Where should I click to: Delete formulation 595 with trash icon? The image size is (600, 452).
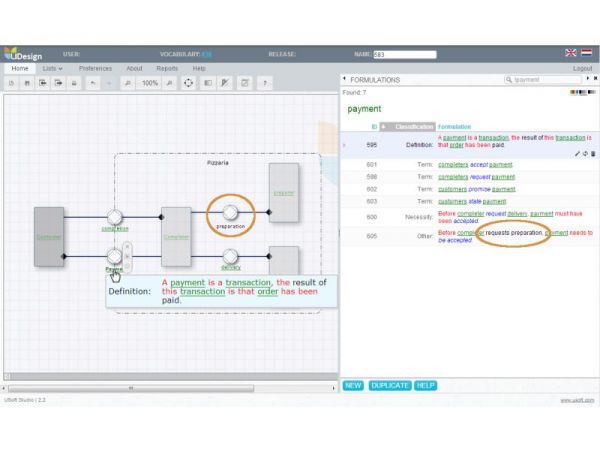(x=593, y=154)
